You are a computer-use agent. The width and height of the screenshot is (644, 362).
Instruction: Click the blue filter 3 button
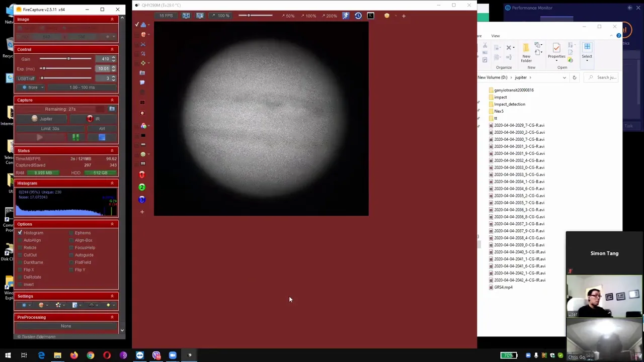142,200
